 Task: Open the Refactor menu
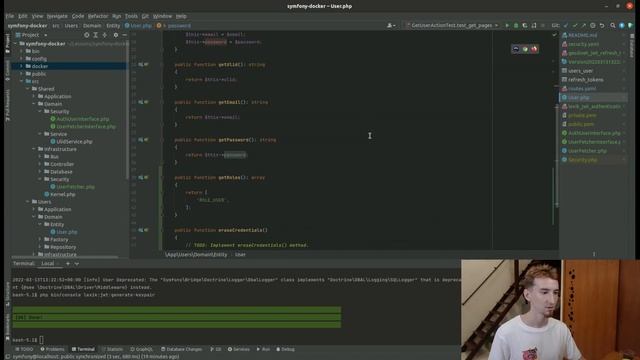98,16
